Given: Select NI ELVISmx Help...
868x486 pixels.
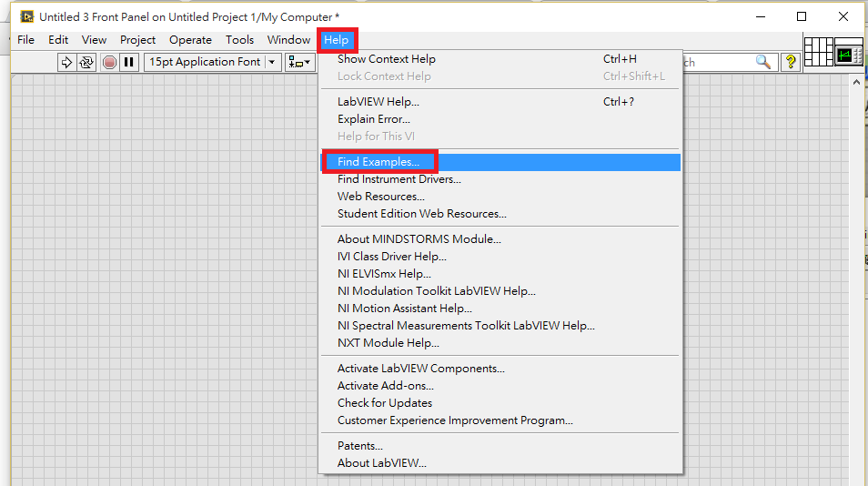Looking at the screenshot, I should coord(500,274).
